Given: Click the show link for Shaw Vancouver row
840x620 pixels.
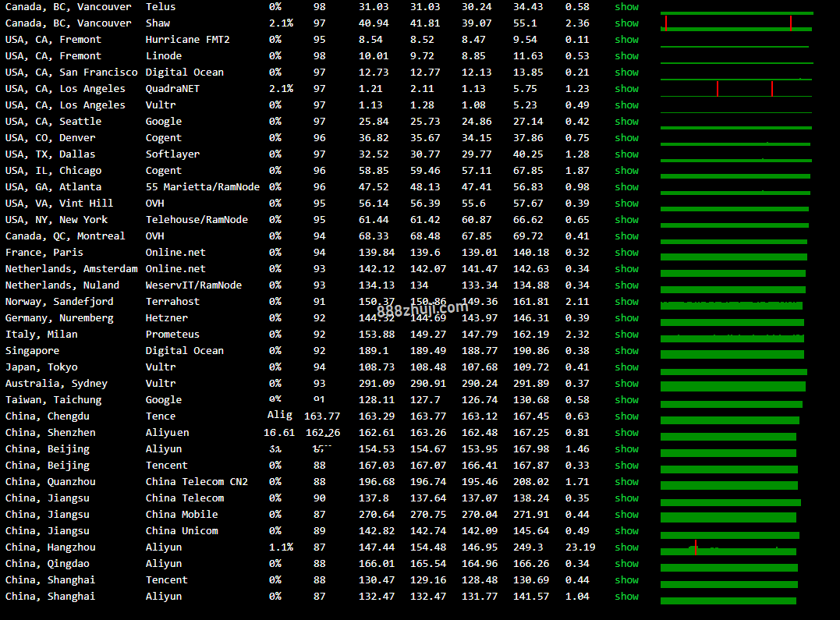Looking at the screenshot, I should click(626, 23).
